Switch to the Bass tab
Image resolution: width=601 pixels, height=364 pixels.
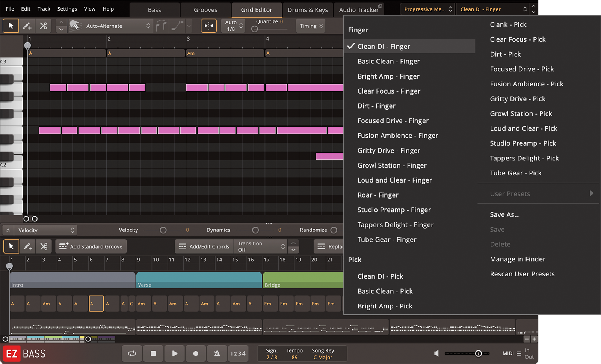[154, 10]
